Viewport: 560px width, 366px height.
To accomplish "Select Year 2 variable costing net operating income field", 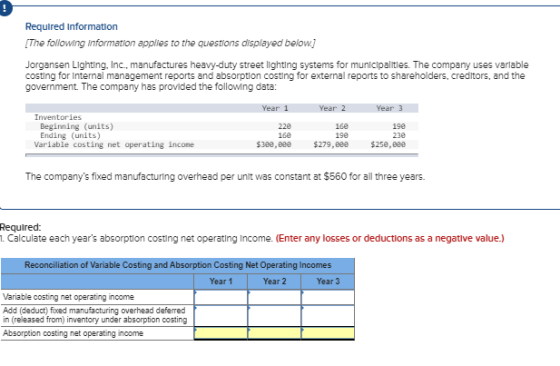I will point(274,297).
